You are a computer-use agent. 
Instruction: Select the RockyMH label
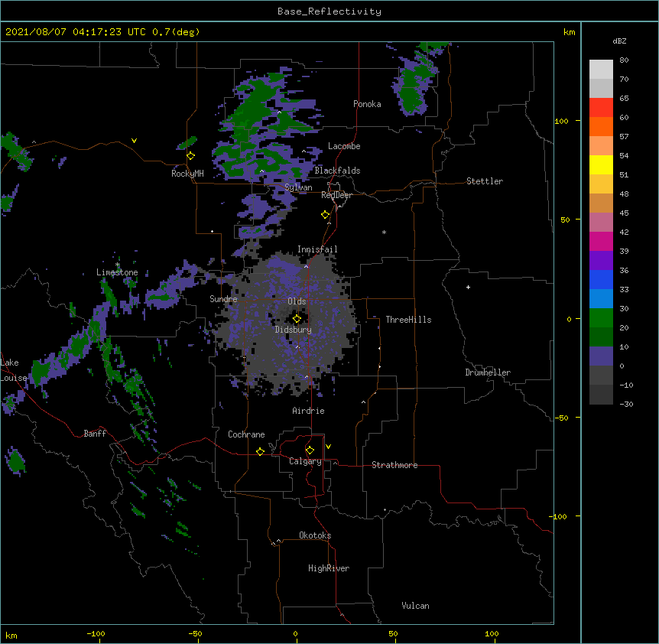[x=187, y=174]
